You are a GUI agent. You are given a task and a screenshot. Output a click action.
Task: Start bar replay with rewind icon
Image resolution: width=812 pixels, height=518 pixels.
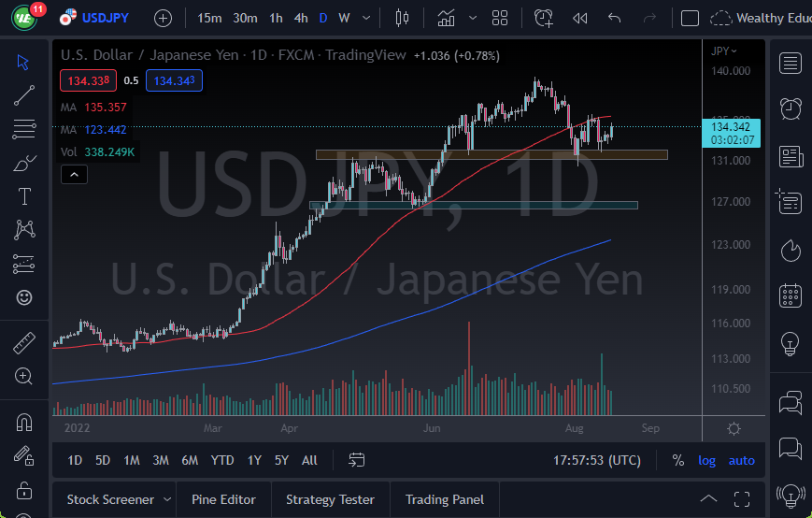579,18
